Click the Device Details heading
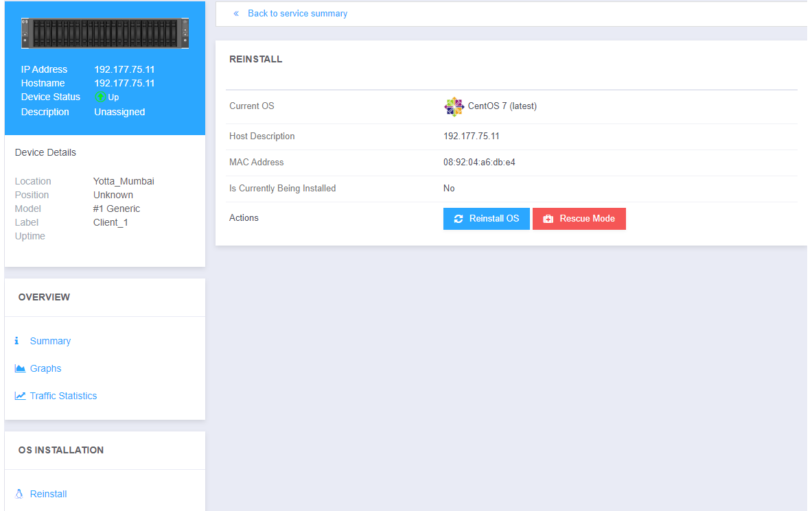Image resolution: width=812 pixels, height=511 pixels. tap(45, 153)
